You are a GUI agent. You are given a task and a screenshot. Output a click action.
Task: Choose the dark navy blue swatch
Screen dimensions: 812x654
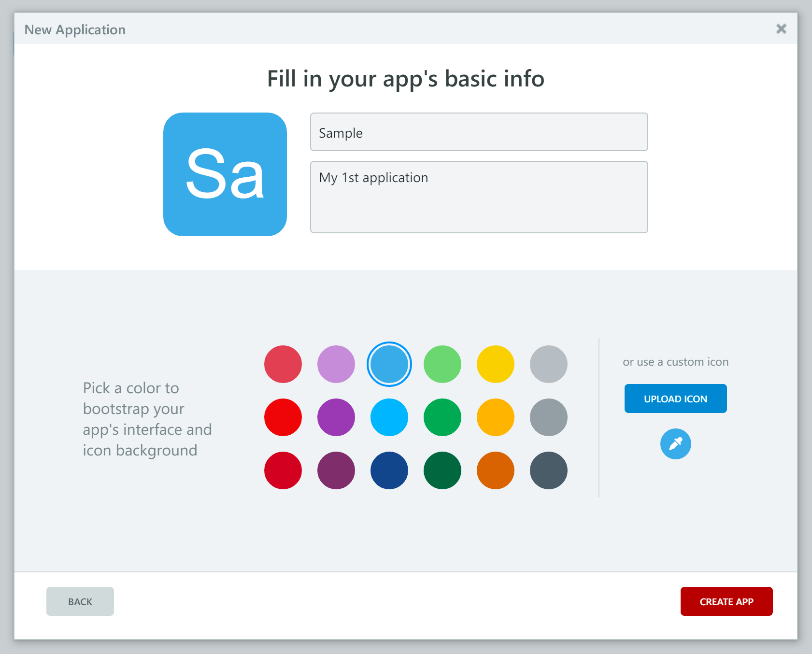[389, 470]
